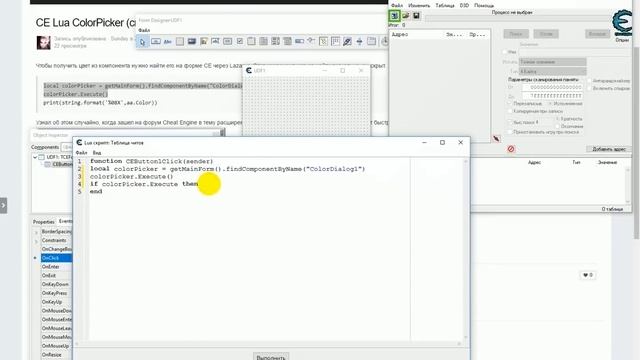Click Выполнить button in Lua script window
The height and width of the screenshot is (360, 640).
tap(271, 357)
